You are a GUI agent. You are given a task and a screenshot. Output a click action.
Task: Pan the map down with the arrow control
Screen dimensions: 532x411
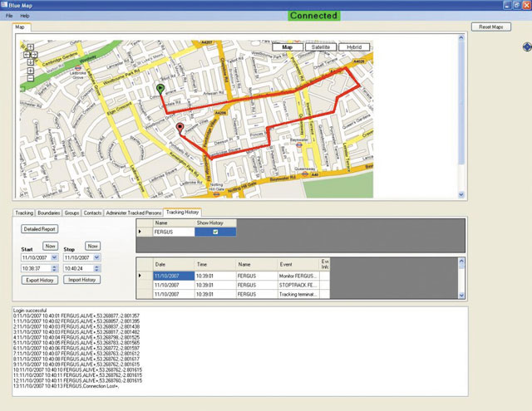[30, 62]
